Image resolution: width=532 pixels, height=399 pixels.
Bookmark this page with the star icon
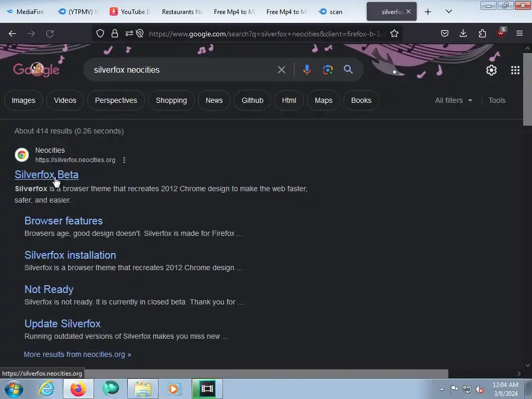click(394, 33)
